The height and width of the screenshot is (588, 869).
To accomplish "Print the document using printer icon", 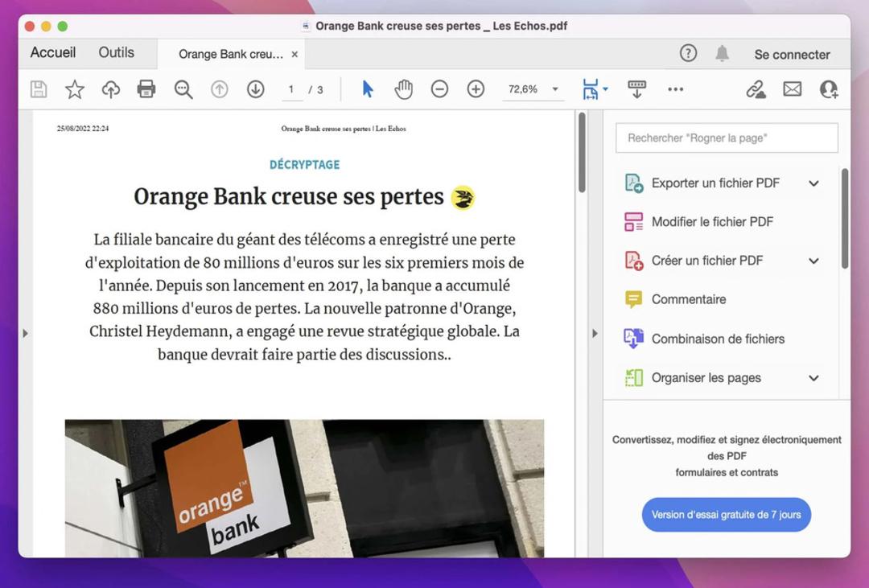I will 146,89.
